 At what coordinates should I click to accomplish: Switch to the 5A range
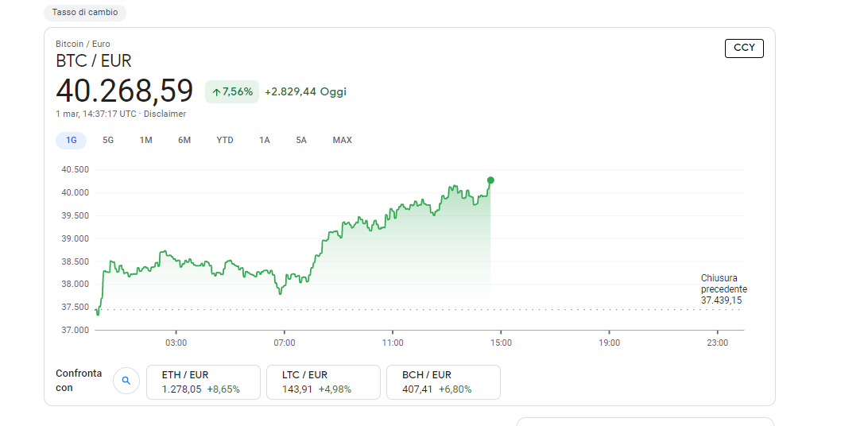coord(301,141)
